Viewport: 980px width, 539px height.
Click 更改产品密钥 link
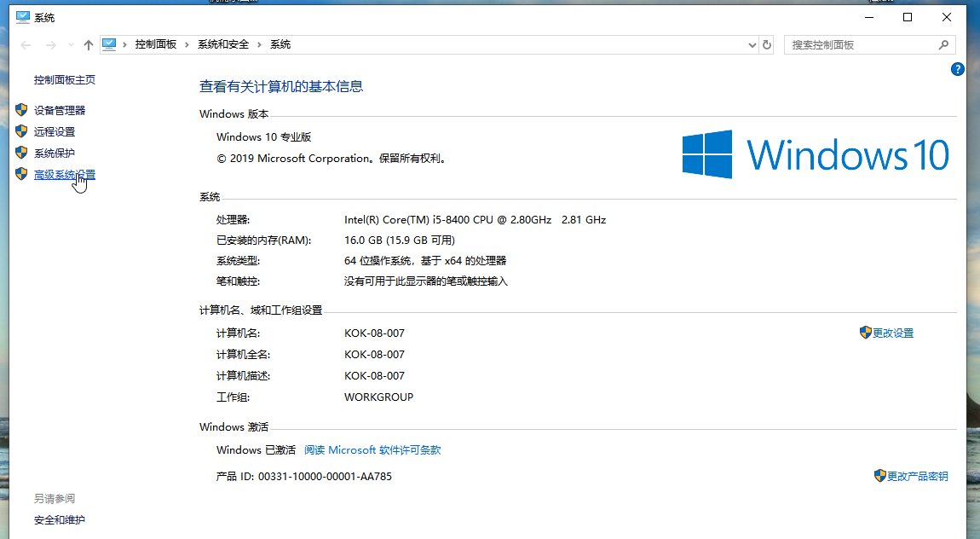pos(918,477)
